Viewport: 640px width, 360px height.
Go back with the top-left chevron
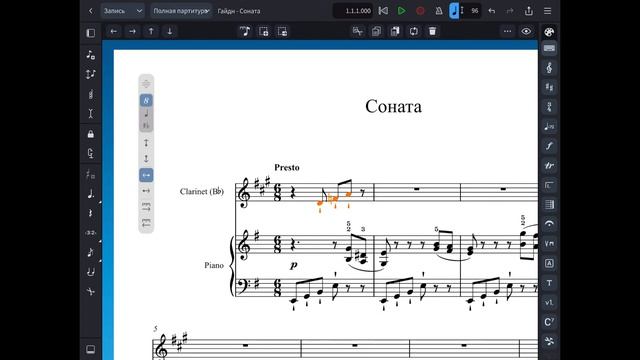(91, 11)
